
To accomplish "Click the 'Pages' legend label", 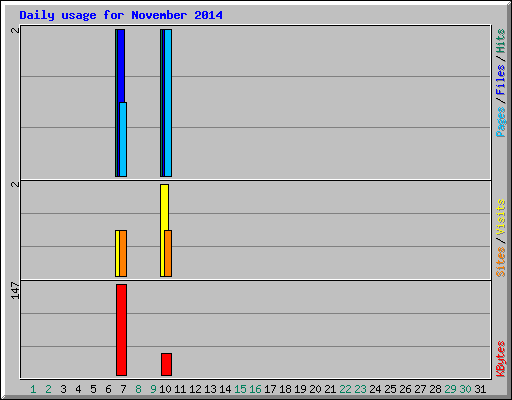I will (501, 122).
